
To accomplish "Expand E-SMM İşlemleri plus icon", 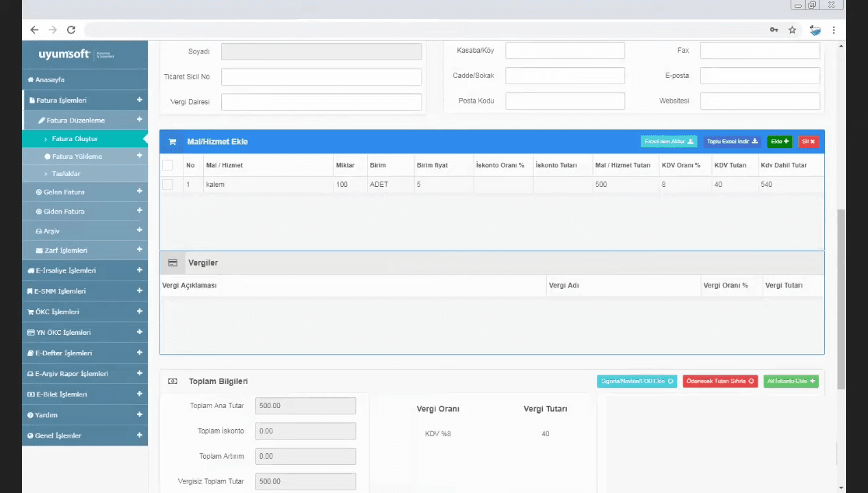I will pyautogui.click(x=140, y=291).
